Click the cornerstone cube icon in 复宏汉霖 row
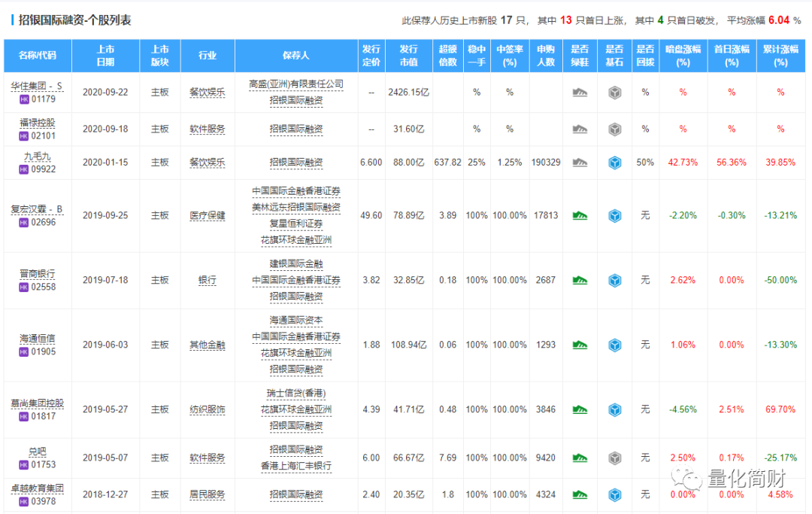The image size is (812, 514). [x=615, y=215]
